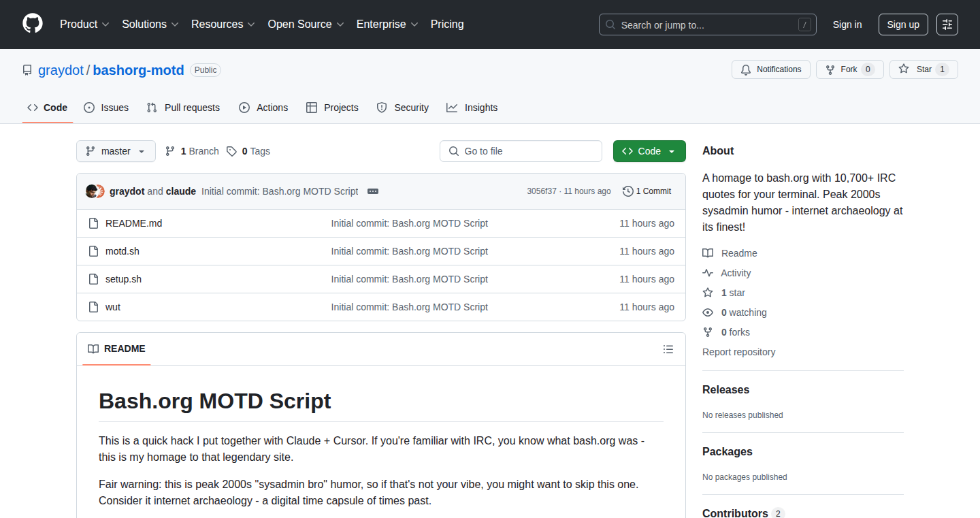
Task: Open the README outline list icon
Action: [668, 349]
